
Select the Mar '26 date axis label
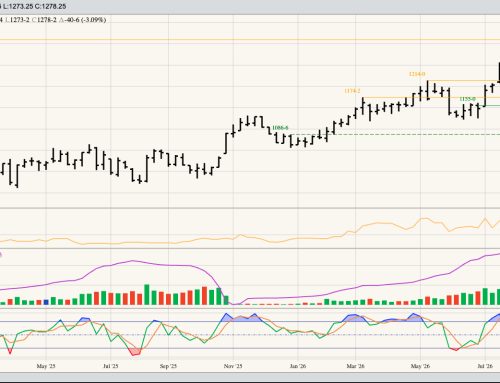click(356, 366)
